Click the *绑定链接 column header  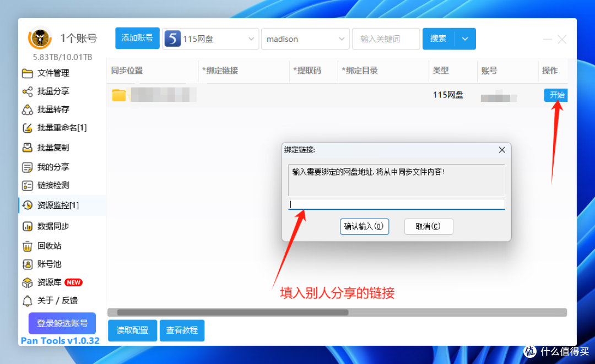[x=220, y=70]
